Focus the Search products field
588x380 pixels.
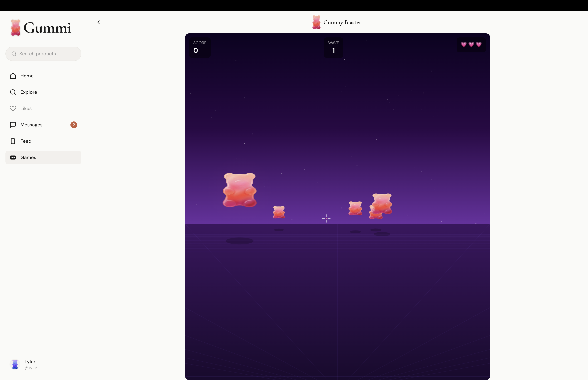click(43, 54)
